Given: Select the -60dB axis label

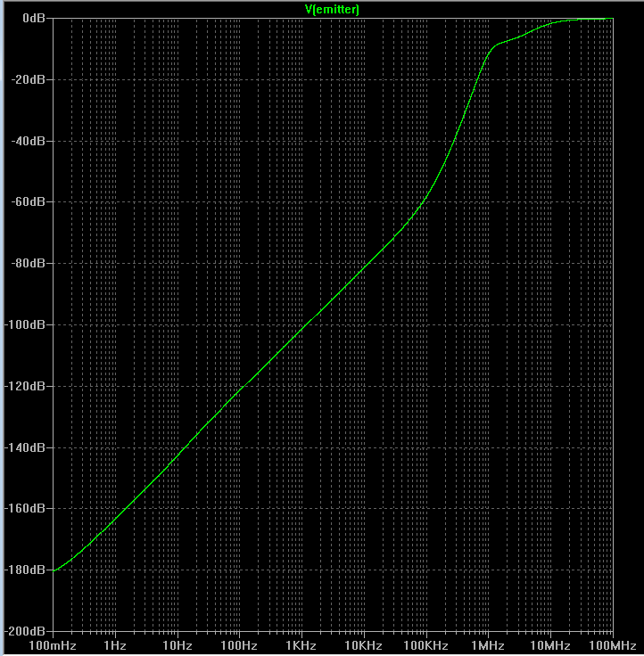Looking at the screenshot, I should click(x=28, y=201).
